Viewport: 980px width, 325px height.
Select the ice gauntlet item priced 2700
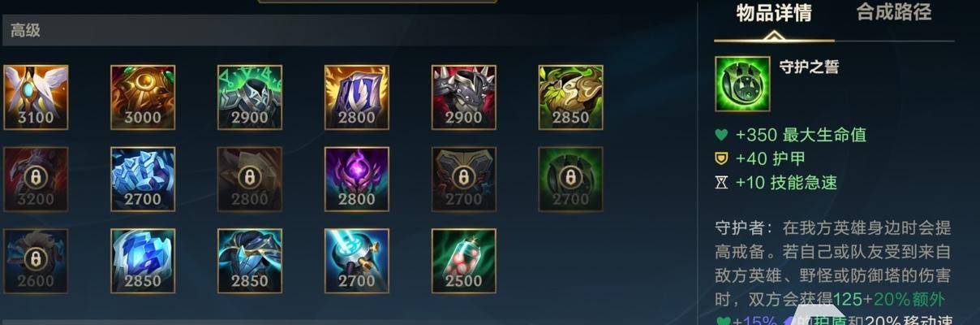pos(143,179)
